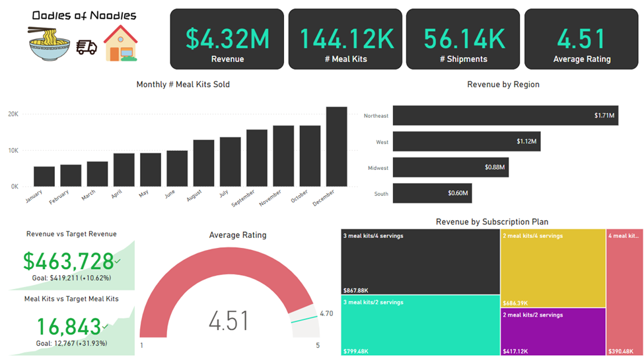Click the delivery truck icon
The image size is (644, 361).
click(x=87, y=47)
